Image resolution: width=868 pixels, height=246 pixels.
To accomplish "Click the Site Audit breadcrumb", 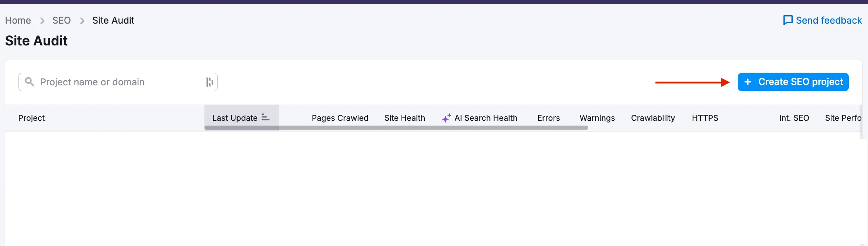I will pyautogui.click(x=113, y=20).
